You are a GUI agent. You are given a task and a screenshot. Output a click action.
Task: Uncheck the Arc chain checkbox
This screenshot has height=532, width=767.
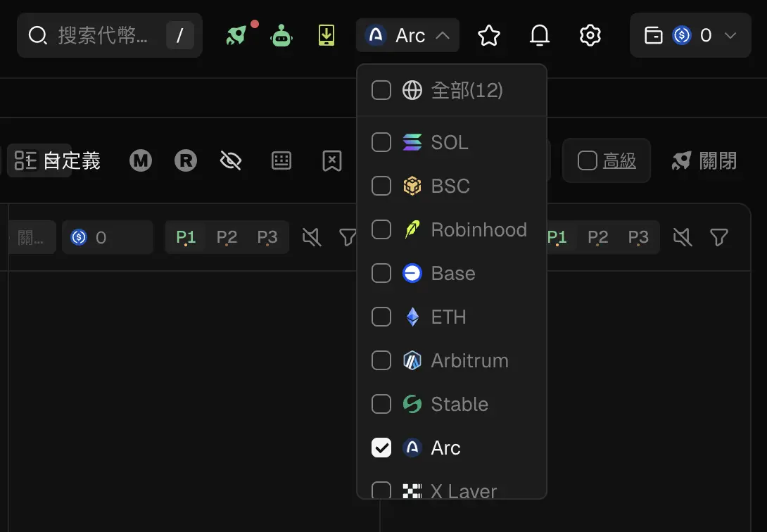tap(381, 448)
